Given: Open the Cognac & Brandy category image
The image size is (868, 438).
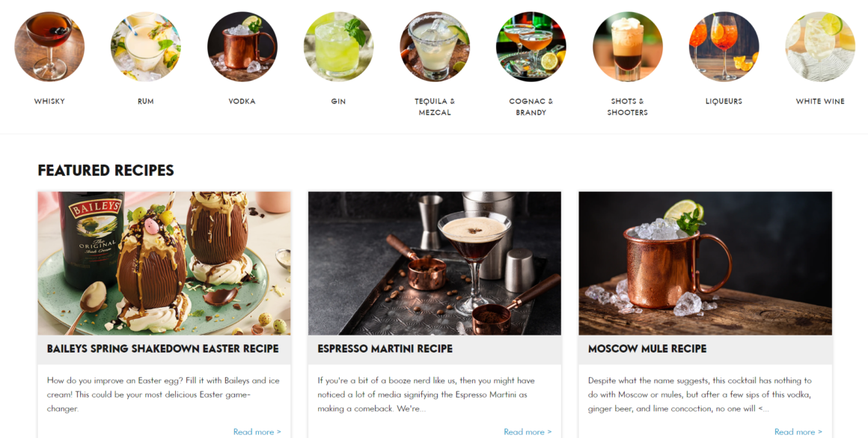Looking at the screenshot, I should tap(531, 46).
